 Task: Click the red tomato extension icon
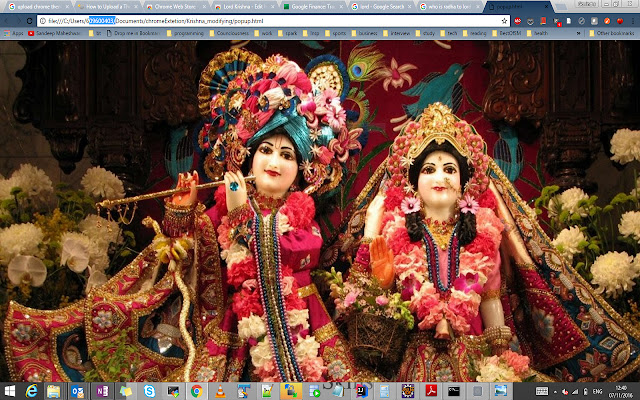[x=620, y=21]
